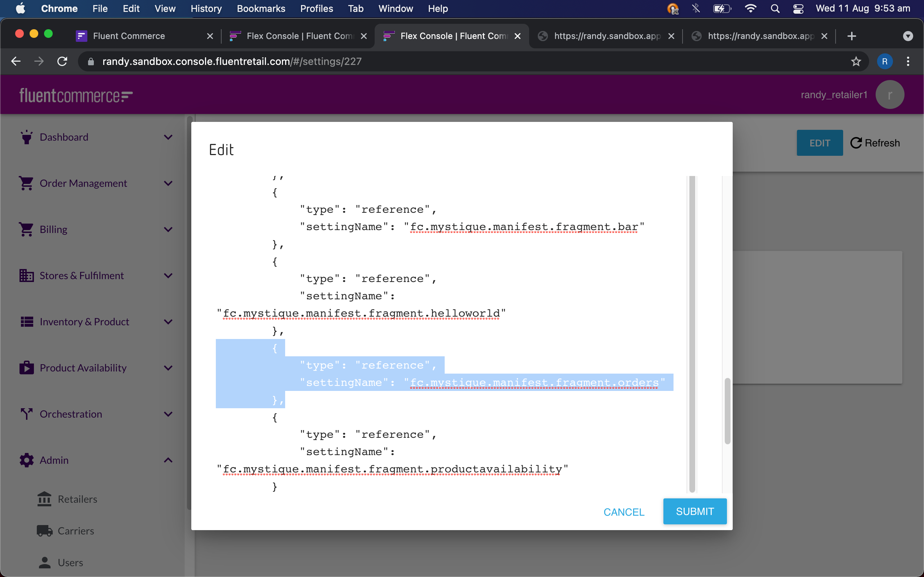The width and height of the screenshot is (924, 577).
Task: Open the Bookmarks menu in Chrome
Action: (261, 8)
